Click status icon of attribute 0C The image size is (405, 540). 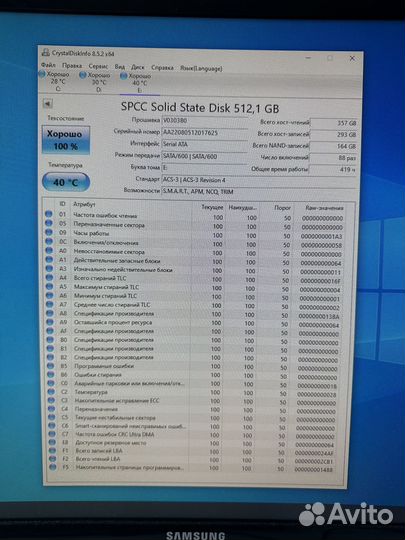tap(49, 241)
